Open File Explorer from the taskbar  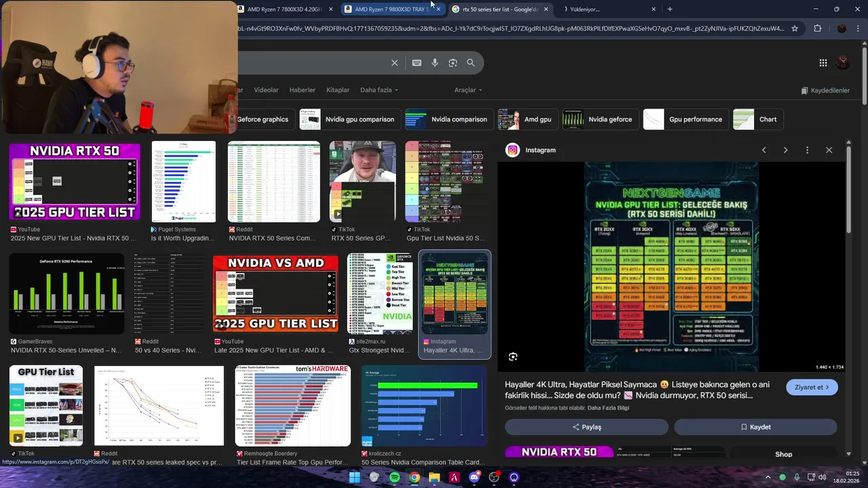coord(434,477)
